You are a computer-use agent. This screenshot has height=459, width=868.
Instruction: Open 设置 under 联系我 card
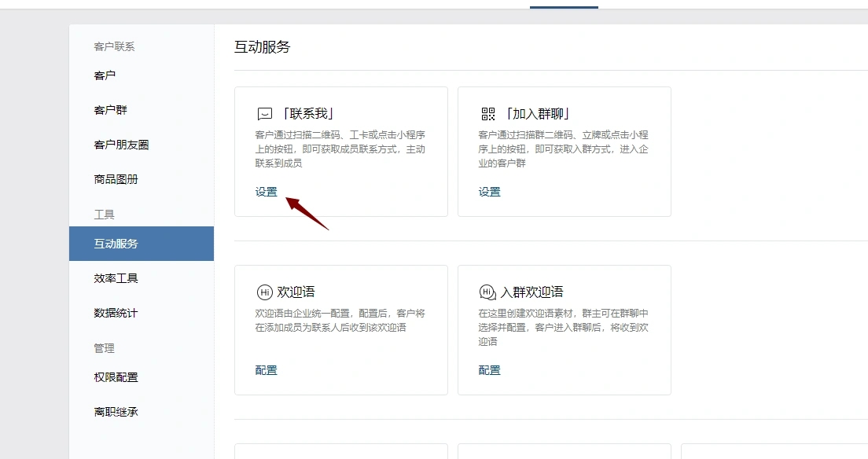tap(267, 192)
